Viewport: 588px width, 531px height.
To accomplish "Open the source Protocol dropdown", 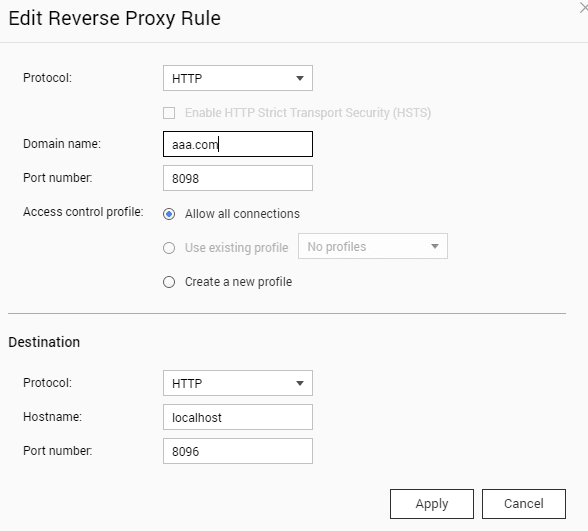I will 238,78.
